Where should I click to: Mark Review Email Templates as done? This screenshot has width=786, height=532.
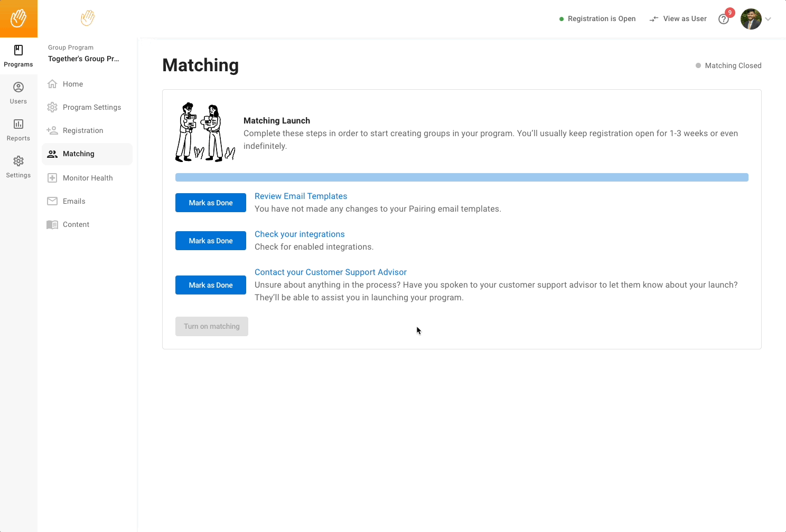(211, 203)
